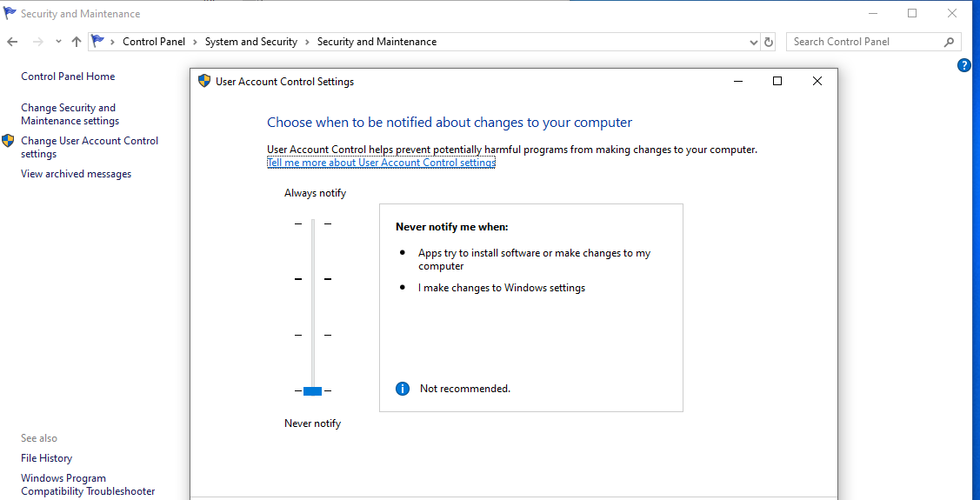Viewport: 980px width, 500px height.
Task: Click shield icon in UAC Settings title bar
Action: pyautogui.click(x=204, y=81)
